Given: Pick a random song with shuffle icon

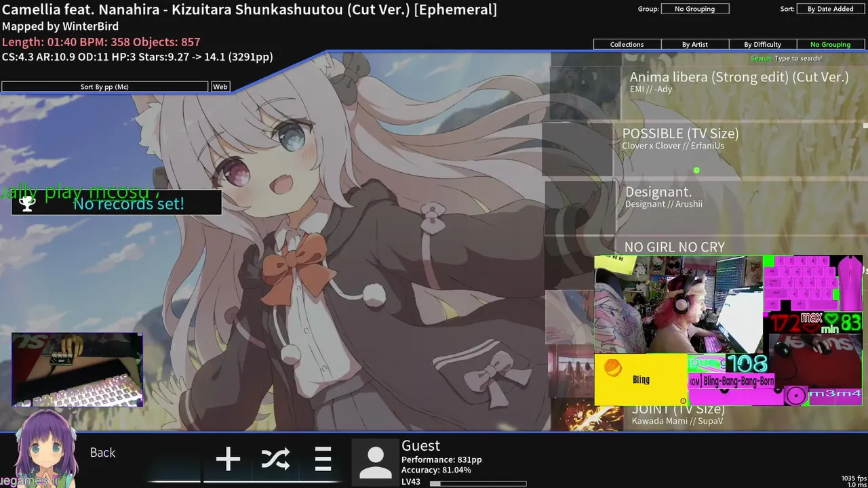Looking at the screenshot, I should (275, 460).
